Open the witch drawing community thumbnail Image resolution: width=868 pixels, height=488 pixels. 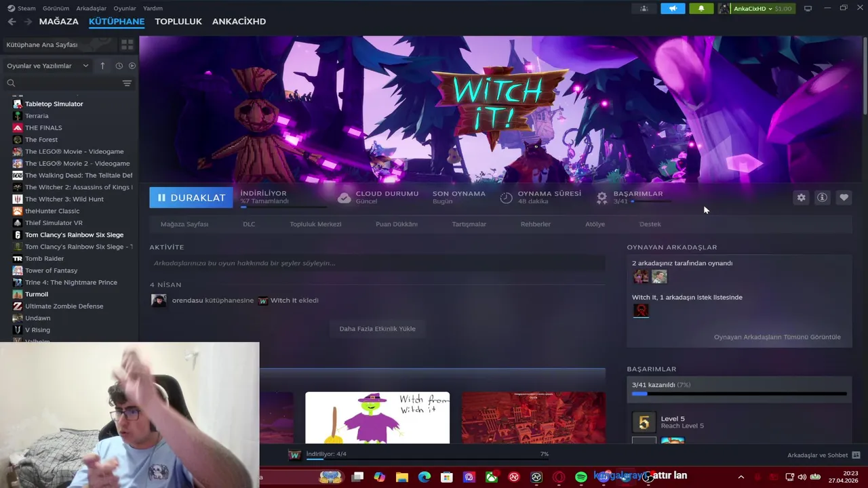pyautogui.click(x=377, y=418)
